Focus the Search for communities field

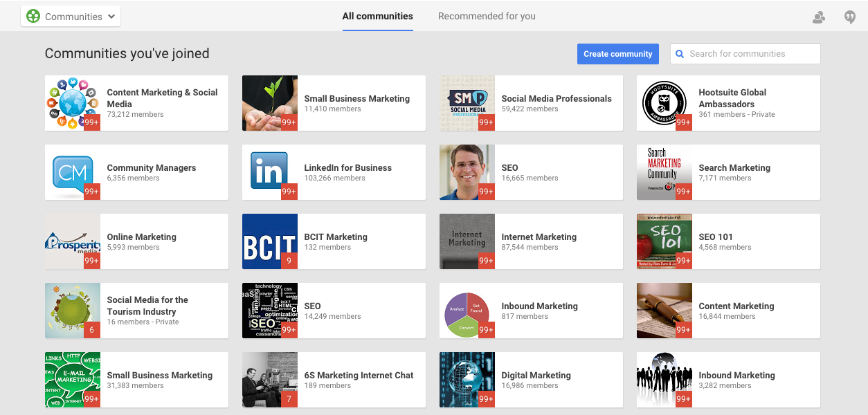[x=751, y=54]
